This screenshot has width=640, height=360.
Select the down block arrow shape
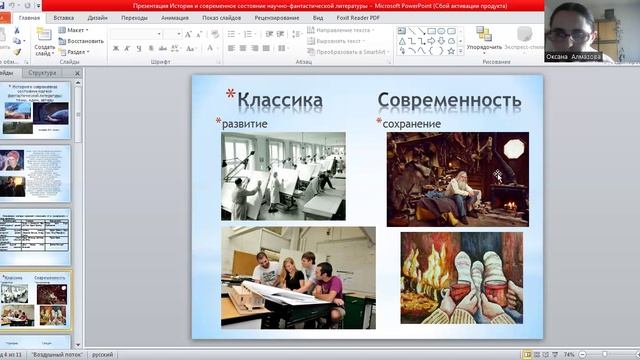(441, 41)
